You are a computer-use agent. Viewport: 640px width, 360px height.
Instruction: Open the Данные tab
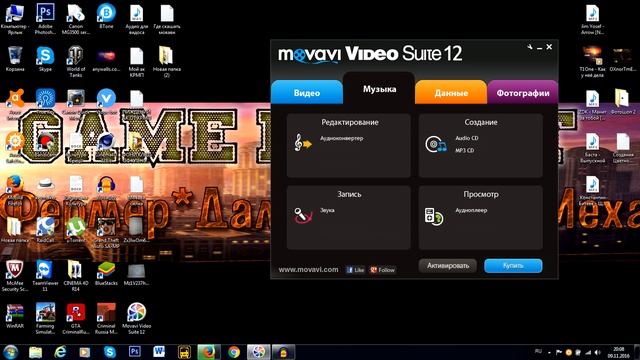point(451,93)
